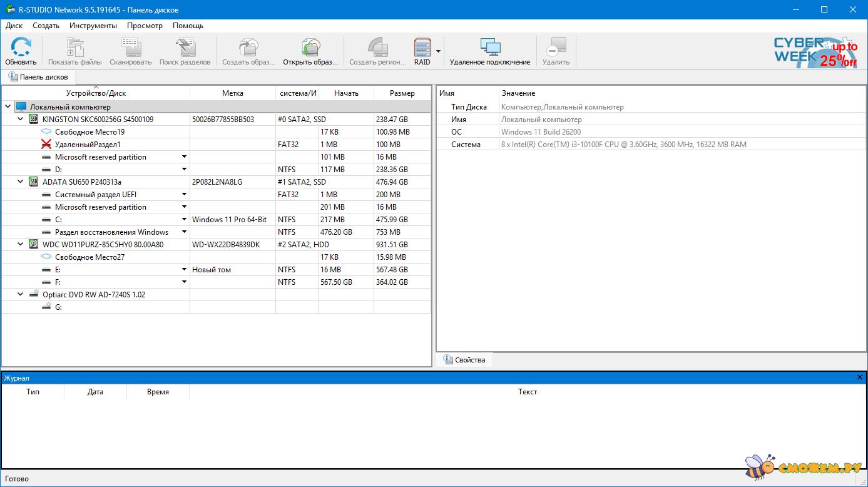Screen dimensions: 868x487
Task: Sort by the Размер column header
Action: [x=402, y=93]
